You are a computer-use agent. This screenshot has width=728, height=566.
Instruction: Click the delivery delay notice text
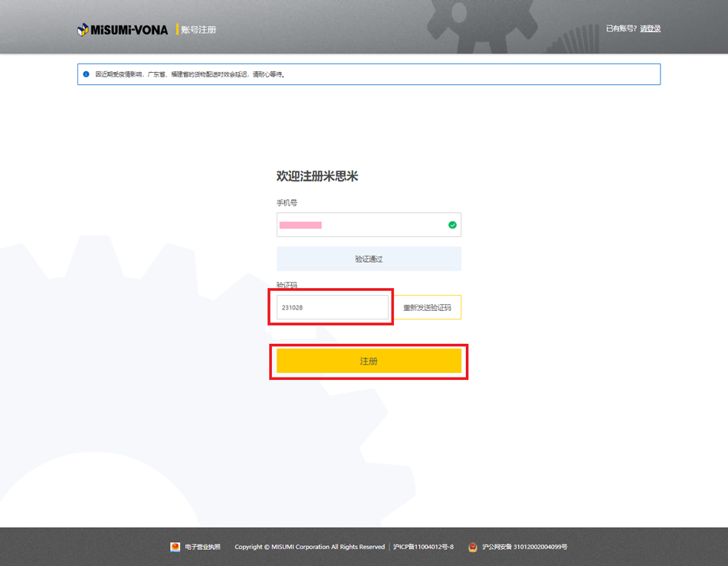pyautogui.click(x=190, y=74)
